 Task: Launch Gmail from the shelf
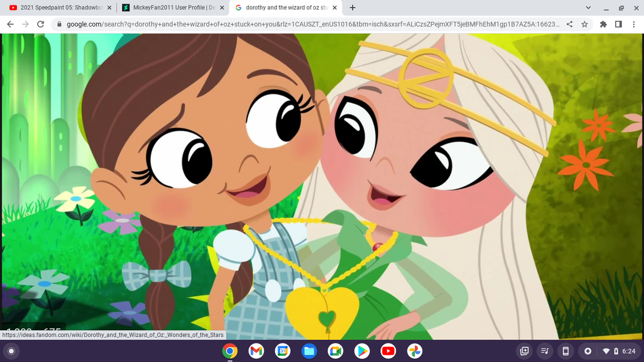coord(256,351)
